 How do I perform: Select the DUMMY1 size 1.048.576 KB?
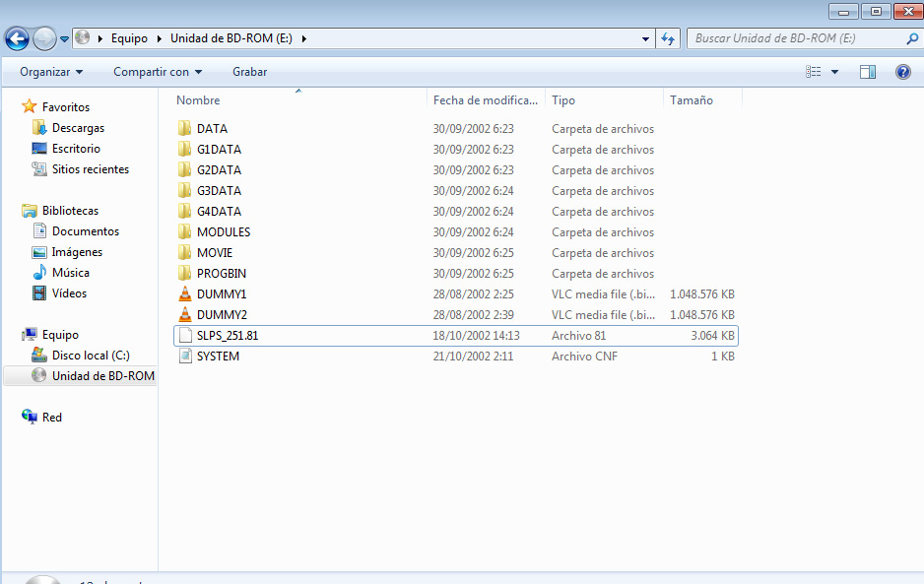[702, 294]
